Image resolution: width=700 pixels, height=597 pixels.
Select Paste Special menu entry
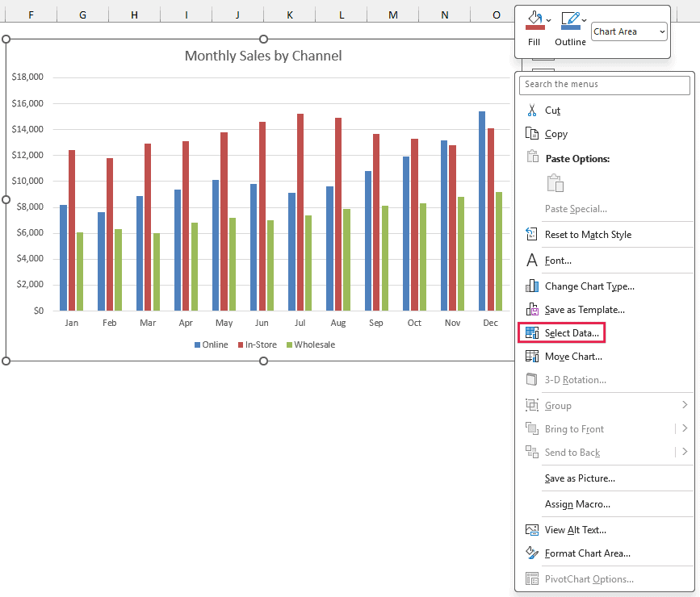coord(576,209)
